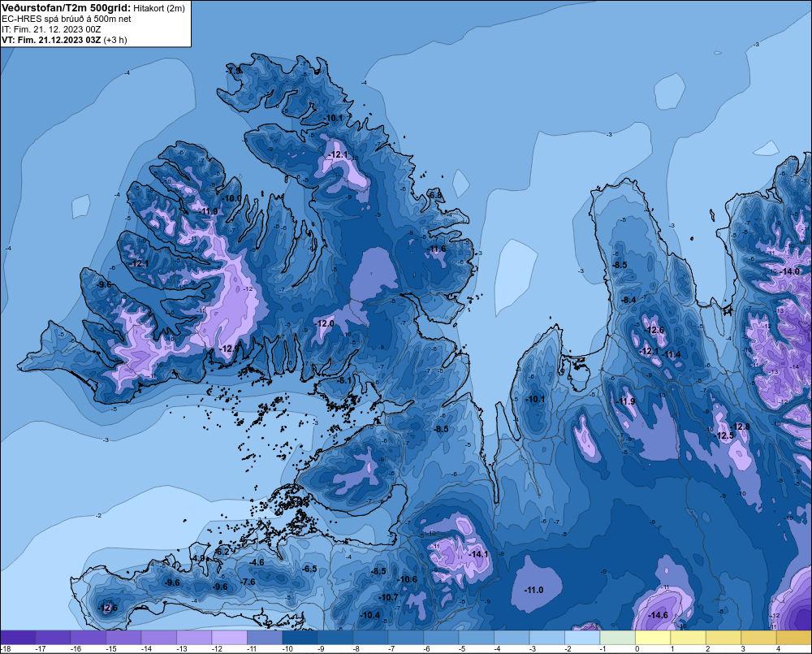This screenshot has height=654, width=812.
Task: Click the -11.6 temperature label
Action: click(x=436, y=249)
